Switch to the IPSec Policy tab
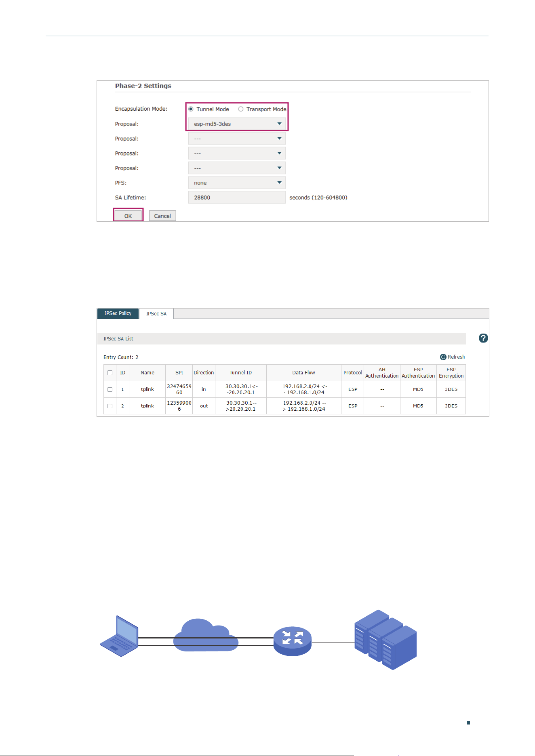Viewport: 535px width, 756px height. pos(118,313)
